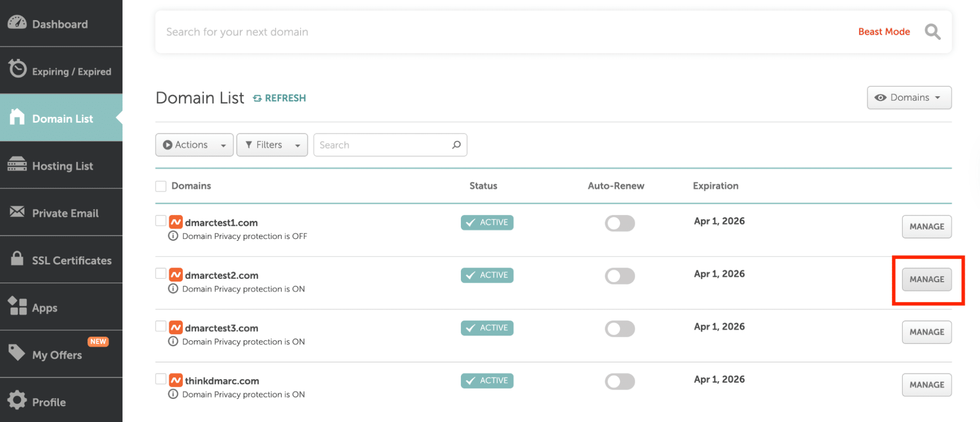Go to Hosting List in sidebar
Viewport: 980px width, 422px height.
point(62,166)
